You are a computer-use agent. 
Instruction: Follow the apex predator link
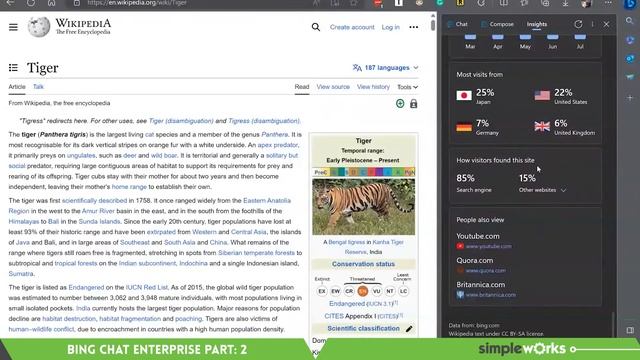[x=278, y=145]
